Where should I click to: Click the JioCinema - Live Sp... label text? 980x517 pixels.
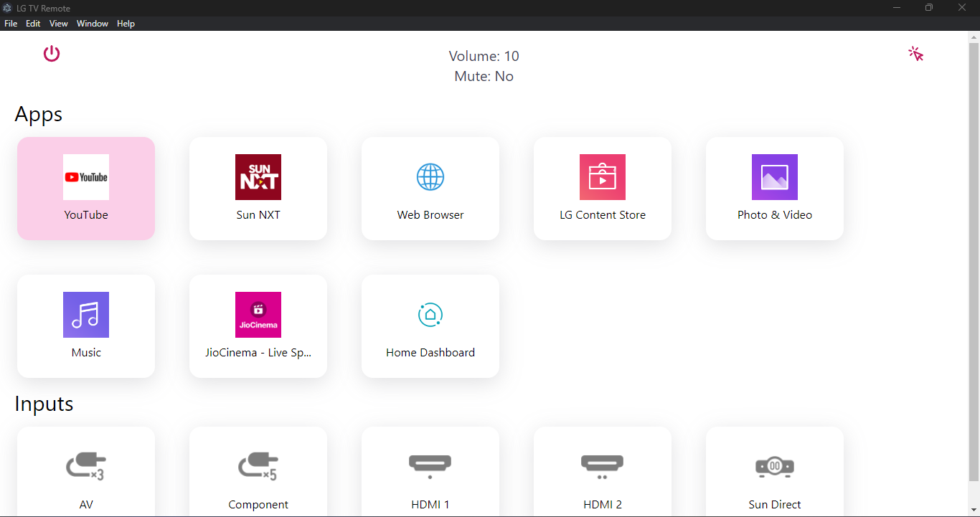[x=258, y=352]
